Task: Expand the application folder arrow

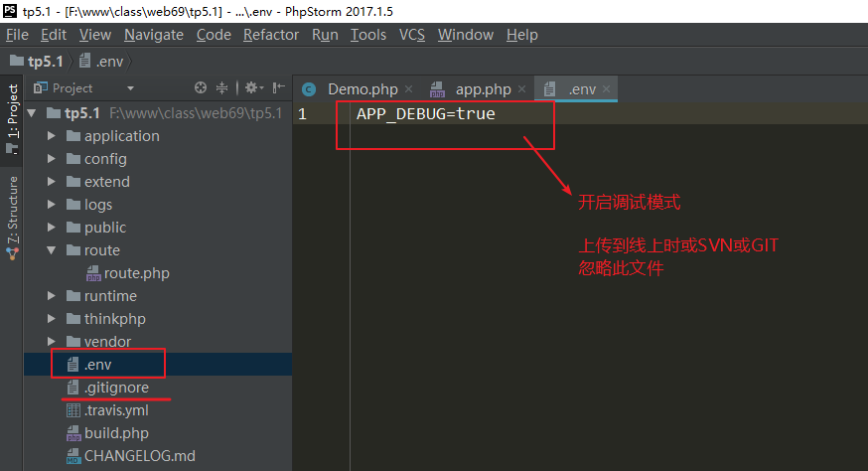Action: (52, 136)
